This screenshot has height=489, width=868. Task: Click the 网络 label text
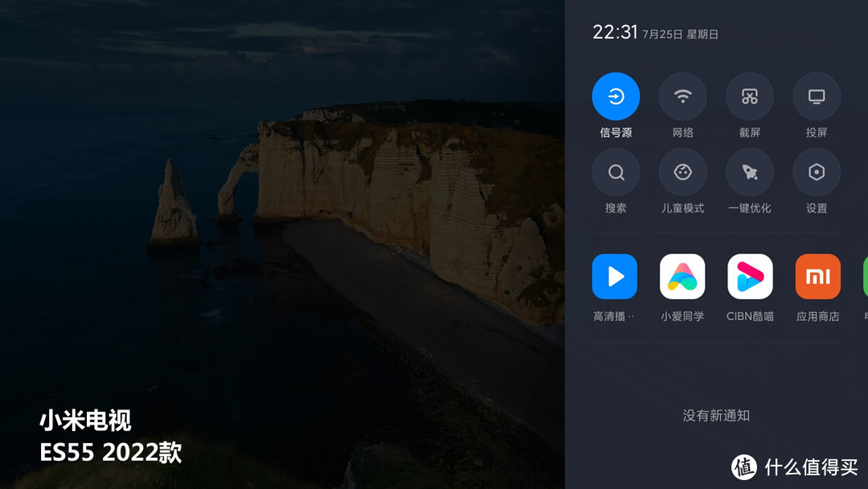coord(682,133)
